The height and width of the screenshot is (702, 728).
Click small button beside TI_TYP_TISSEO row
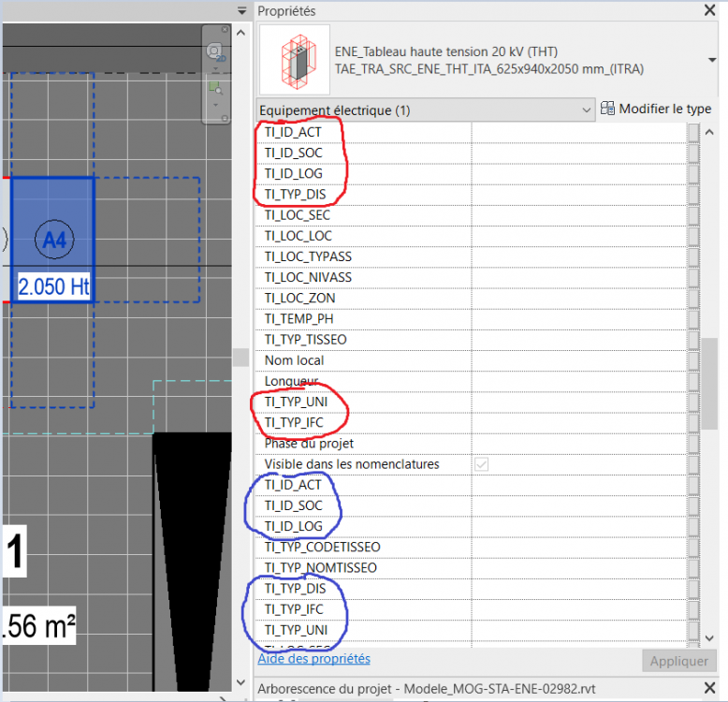click(x=693, y=340)
